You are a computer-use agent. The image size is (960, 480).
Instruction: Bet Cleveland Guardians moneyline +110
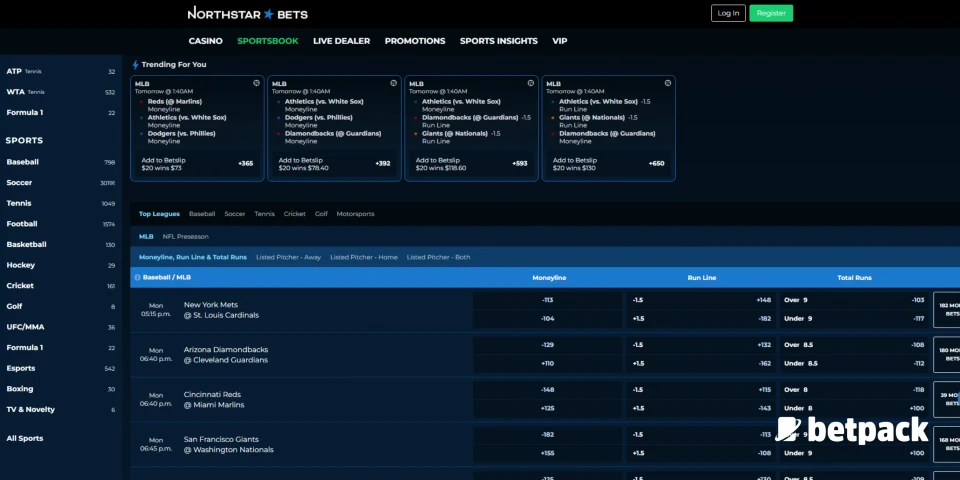click(547, 364)
